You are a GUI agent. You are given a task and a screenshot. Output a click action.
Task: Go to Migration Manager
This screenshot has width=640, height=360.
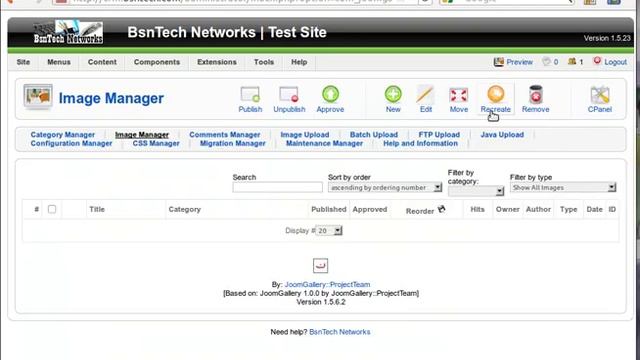(232, 143)
